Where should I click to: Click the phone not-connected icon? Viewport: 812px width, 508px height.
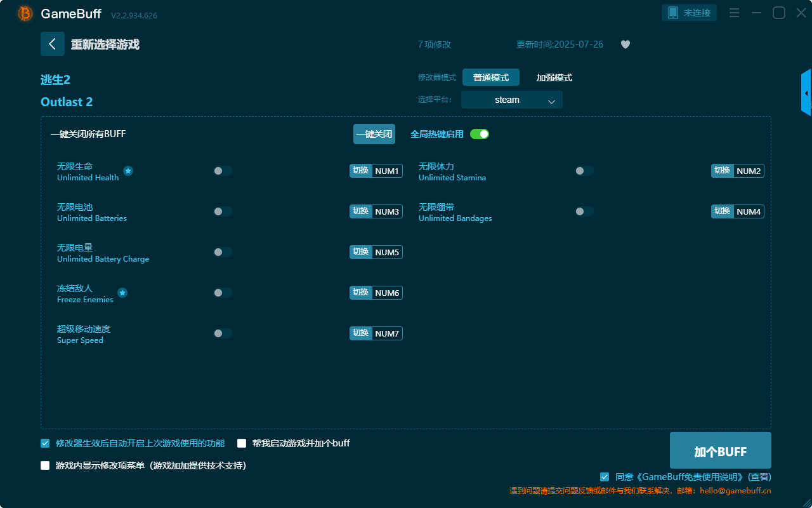[x=673, y=13]
